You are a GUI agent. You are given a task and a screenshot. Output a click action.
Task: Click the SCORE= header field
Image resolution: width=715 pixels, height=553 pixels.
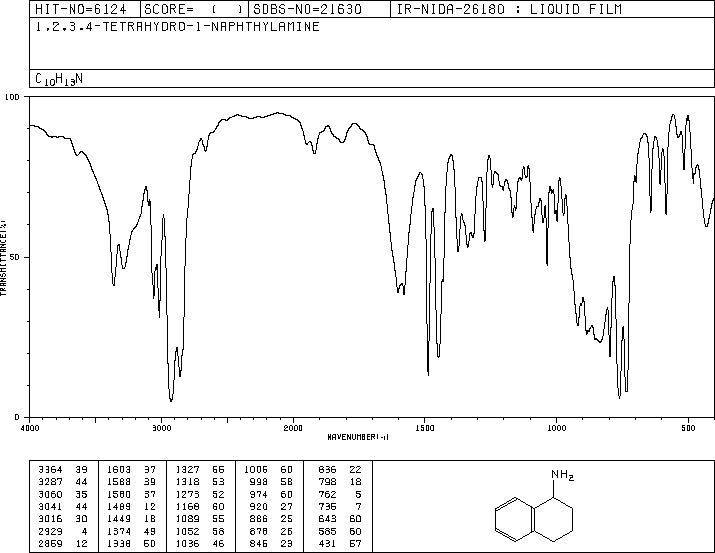pyautogui.click(x=194, y=9)
